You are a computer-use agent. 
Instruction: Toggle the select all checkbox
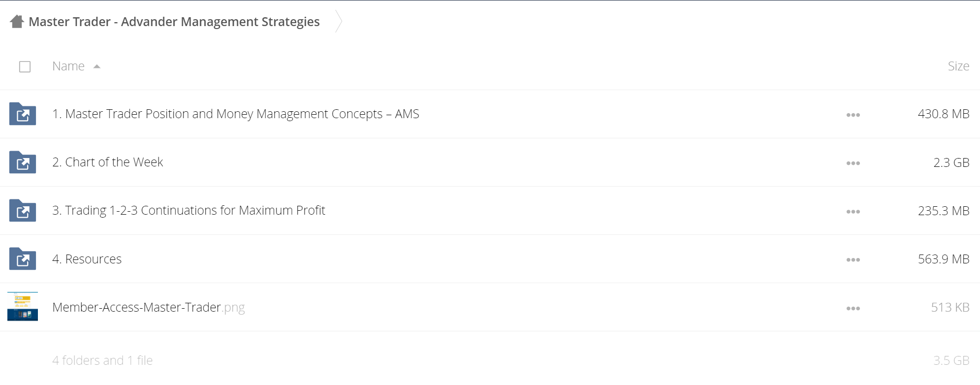coord(25,66)
